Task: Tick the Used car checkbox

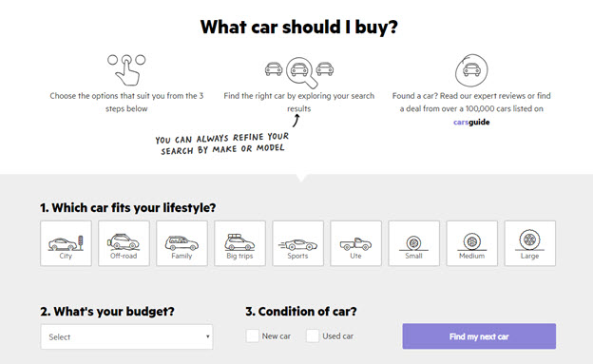Action: pyautogui.click(x=313, y=336)
